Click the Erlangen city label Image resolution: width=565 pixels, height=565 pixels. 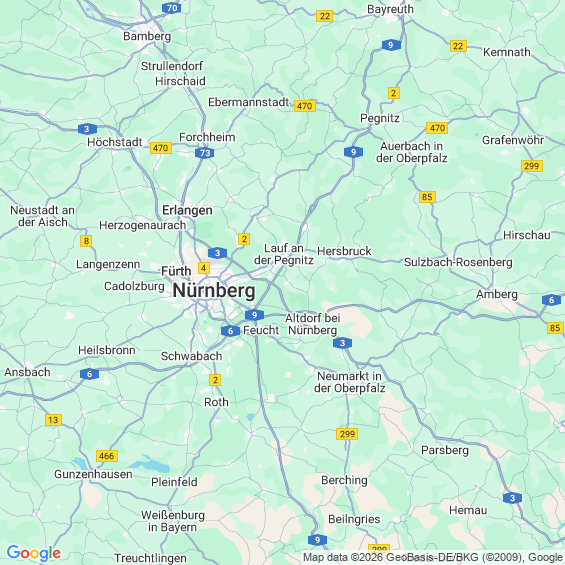click(187, 210)
